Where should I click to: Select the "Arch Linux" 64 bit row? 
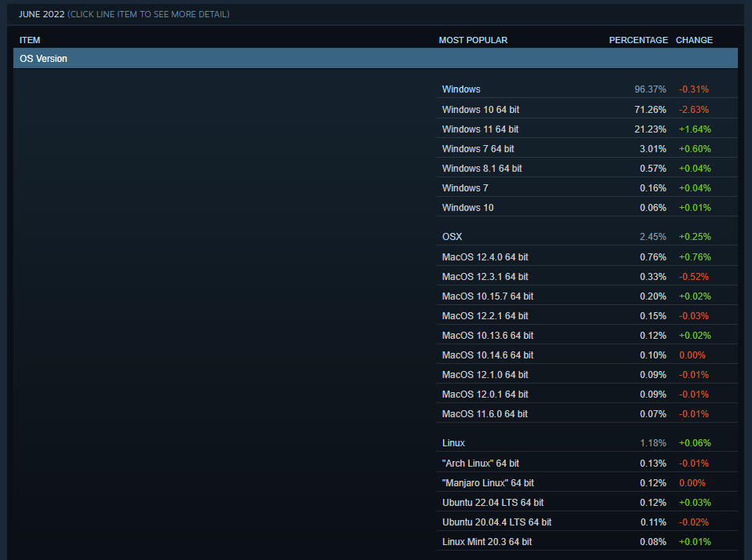587,463
